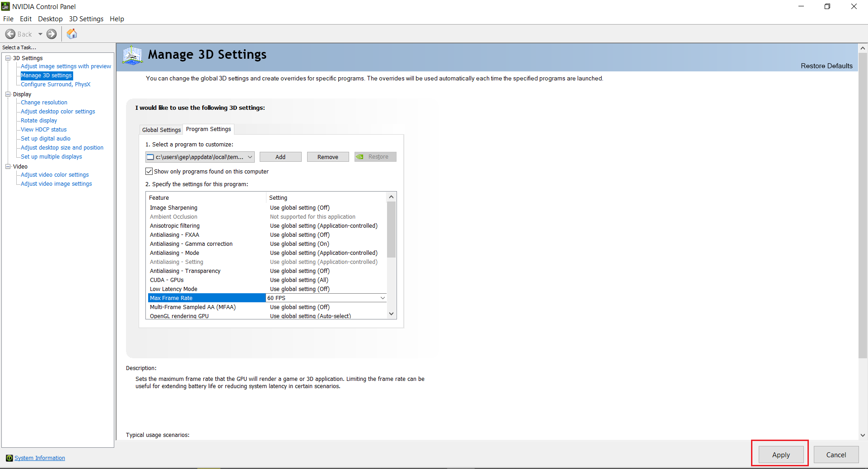The image size is (868, 469).
Task: Select 'Manage 3D settings' in task tree
Action: [47, 75]
